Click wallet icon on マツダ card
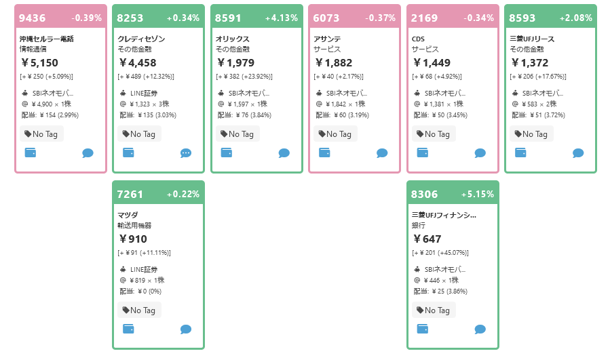Viewport: 610px width, 364px height. pos(128,329)
